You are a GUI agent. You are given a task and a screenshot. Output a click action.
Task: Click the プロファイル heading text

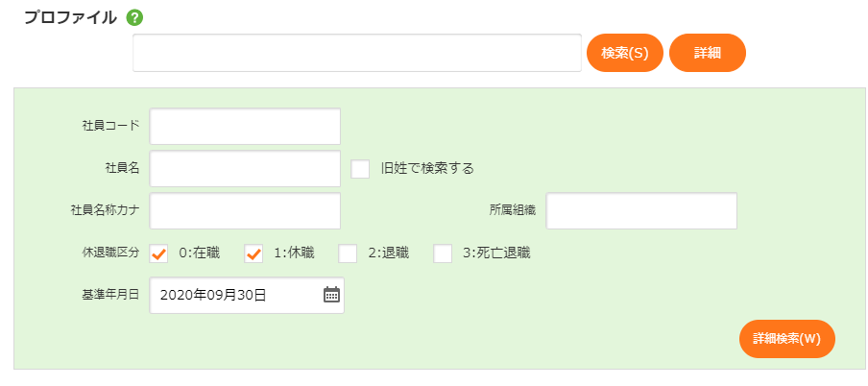70,17
